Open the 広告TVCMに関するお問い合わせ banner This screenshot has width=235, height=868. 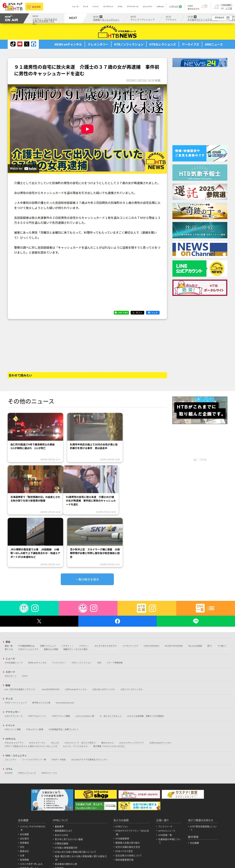pos(139,806)
